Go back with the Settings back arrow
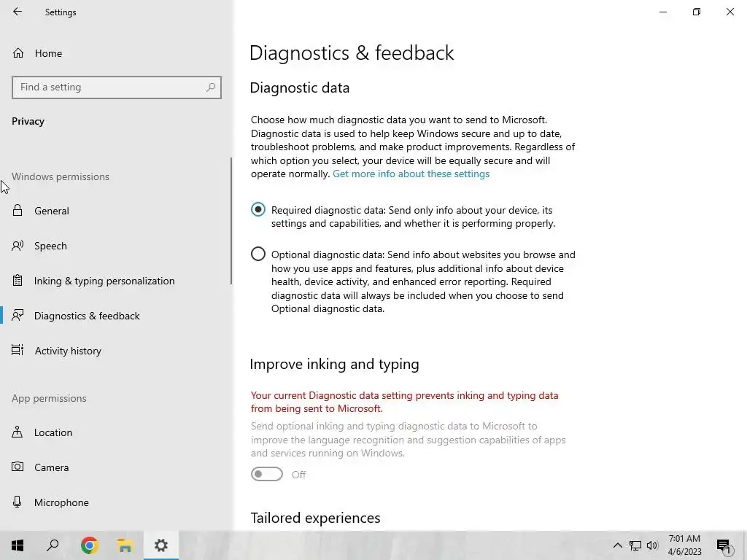 (x=18, y=12)
